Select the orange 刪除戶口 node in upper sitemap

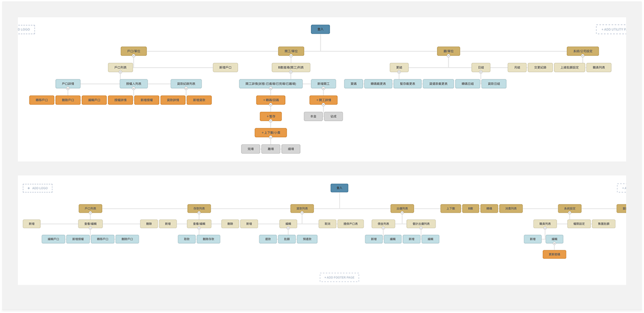(x=68, y=100)
